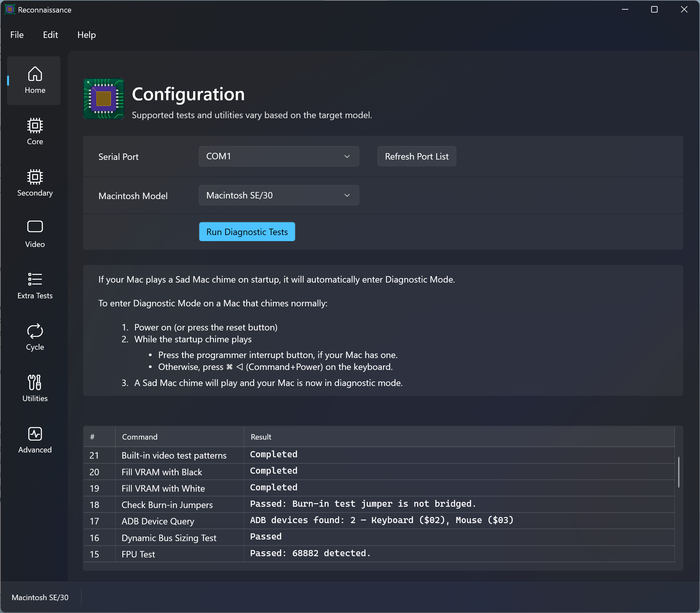The height and width of the screenshot is (613, 700).
Task: Click the results table vertical scrollbar
Action: click(x=678, y=472)
